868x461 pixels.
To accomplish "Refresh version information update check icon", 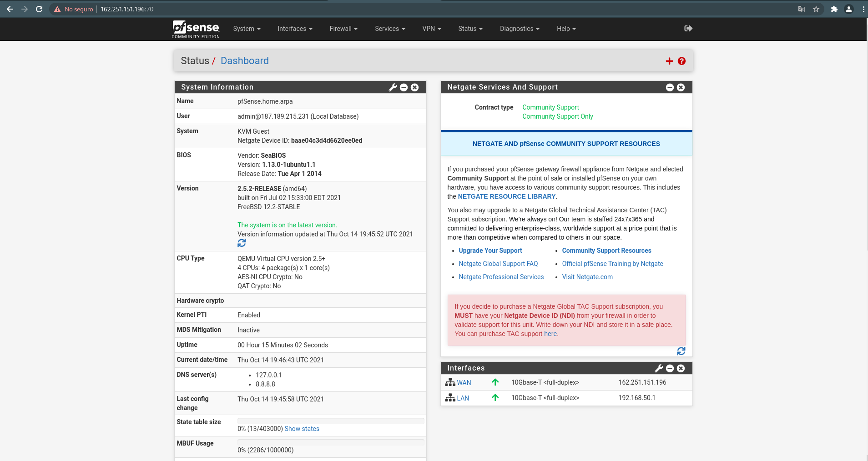I will pyautogui.click(x=242, y=243).
